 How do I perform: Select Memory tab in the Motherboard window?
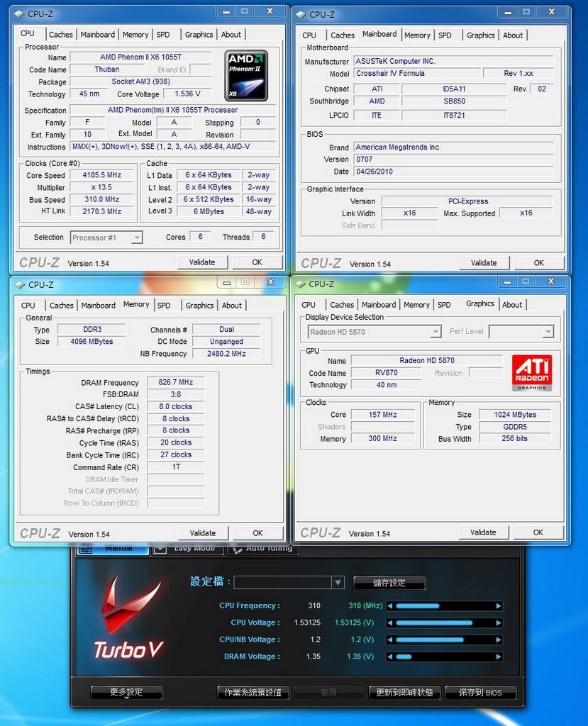(417, 35)
